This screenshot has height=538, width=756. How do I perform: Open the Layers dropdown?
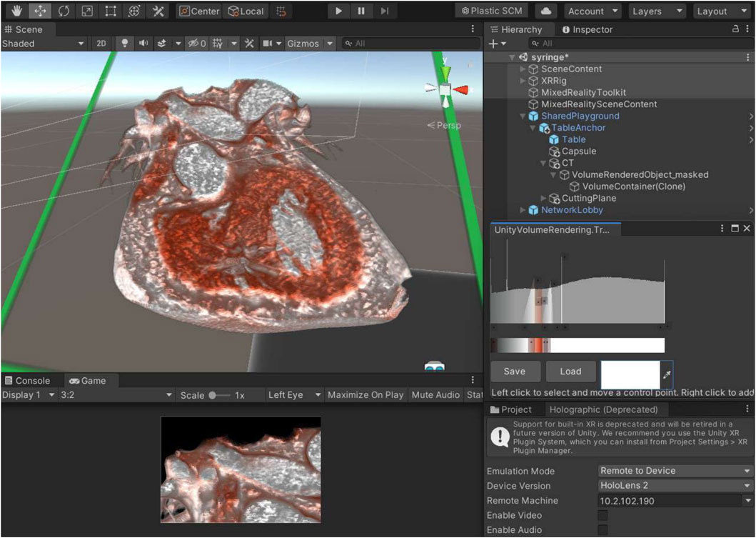657,11
